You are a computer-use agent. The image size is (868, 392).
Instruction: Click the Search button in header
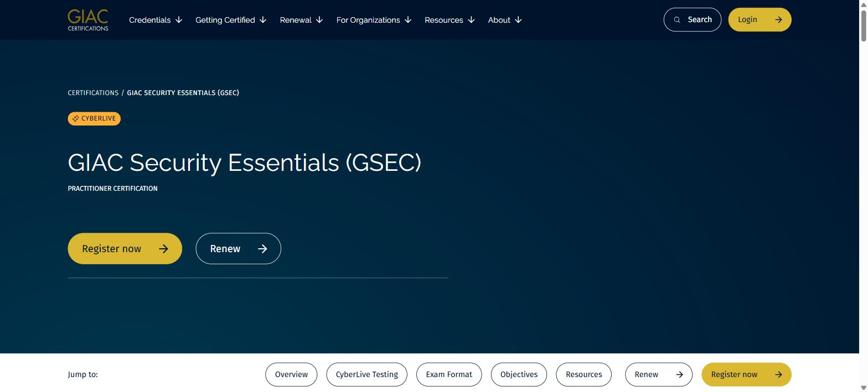pyautogui.click(x=693, y=19)
